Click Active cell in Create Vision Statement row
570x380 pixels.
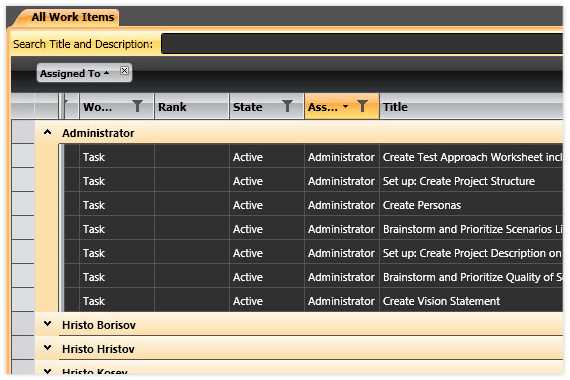267,301
